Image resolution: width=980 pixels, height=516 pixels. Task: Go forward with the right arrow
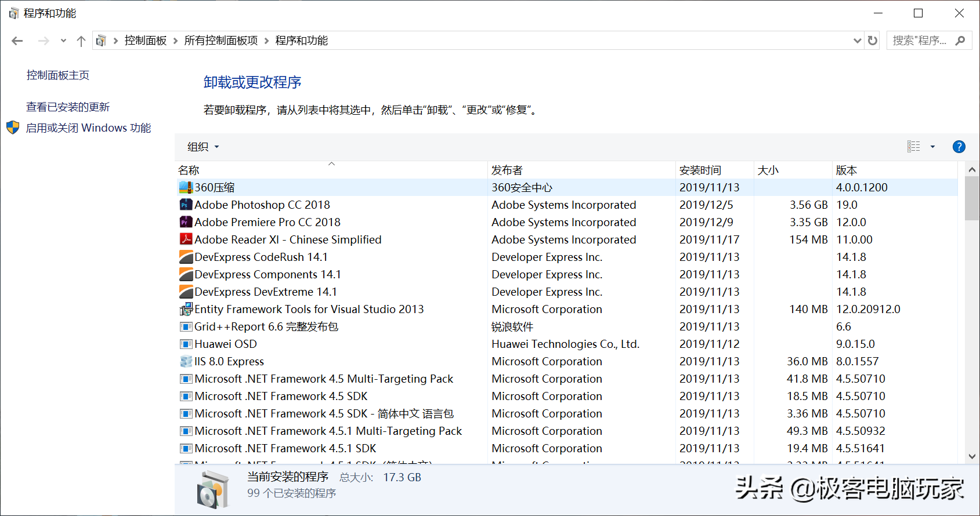pos(44,41)
